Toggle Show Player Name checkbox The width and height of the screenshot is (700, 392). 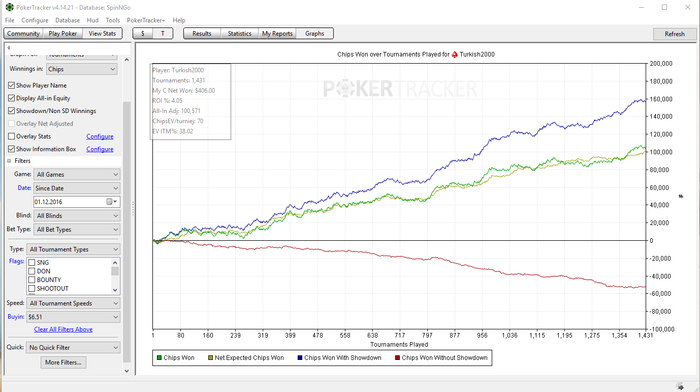coord(12,85)
